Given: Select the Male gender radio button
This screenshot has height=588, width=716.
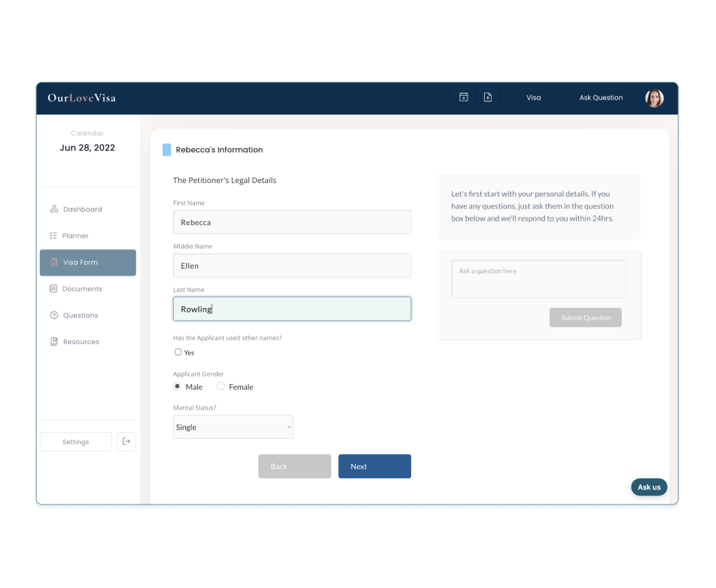Looking at the screenshot, I should click(x=177, y=386).
